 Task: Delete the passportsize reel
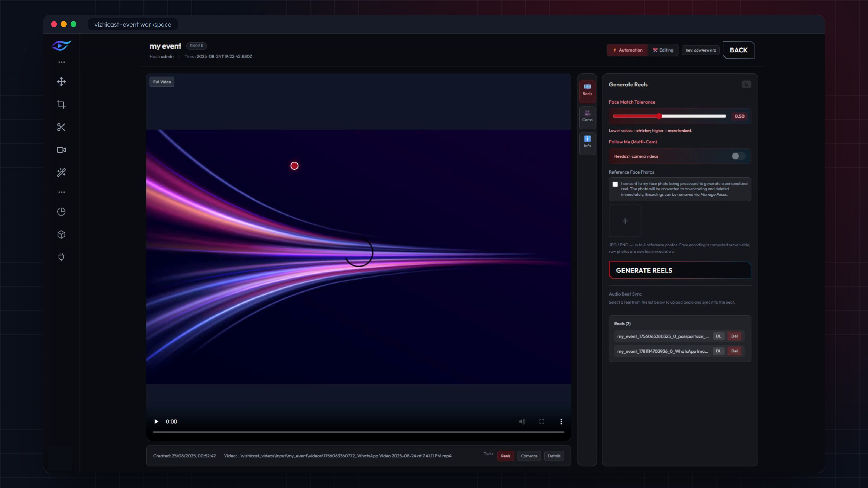click(x=734, y=336)
